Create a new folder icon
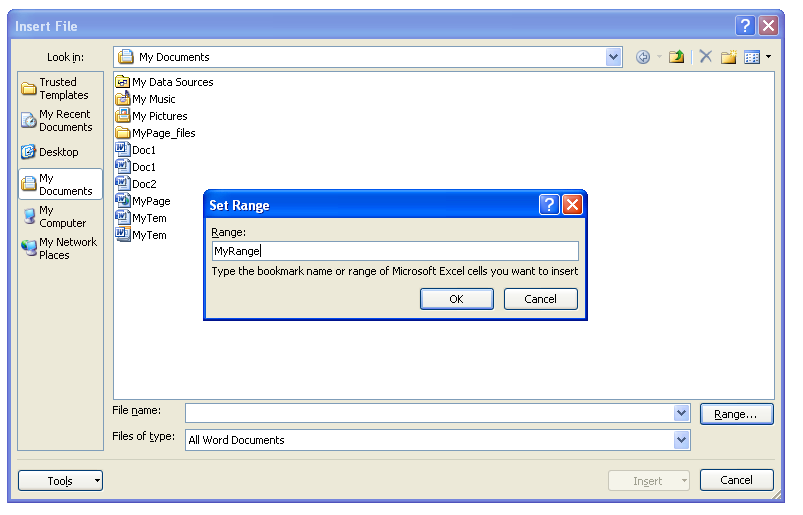The width and height of the screenshot is (803, 515). (x=729, y=57)
